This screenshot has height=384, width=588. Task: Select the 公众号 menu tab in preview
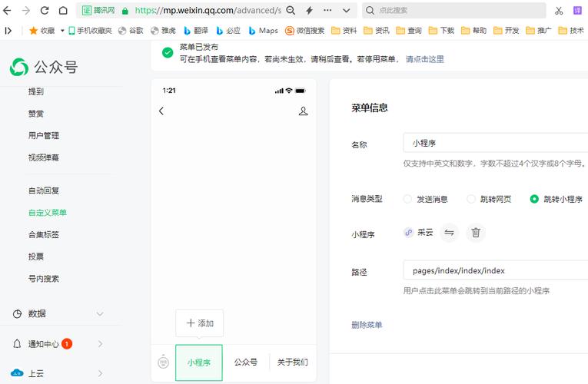point(246,362)
